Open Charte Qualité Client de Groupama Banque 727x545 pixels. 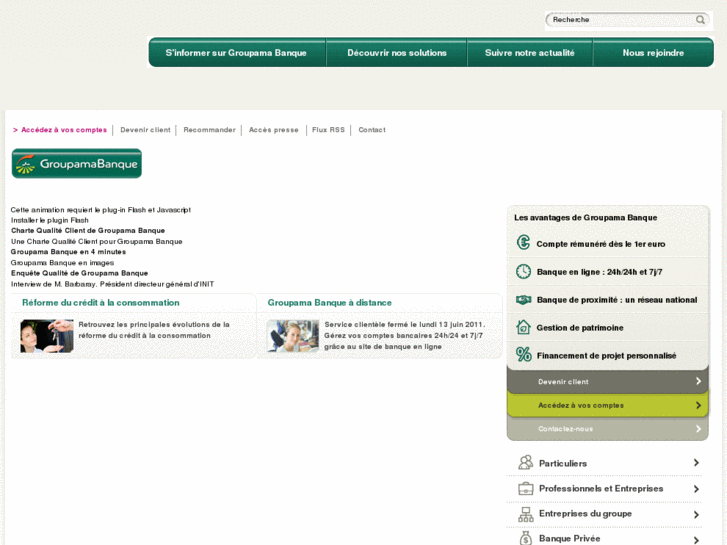pos(88,231)
